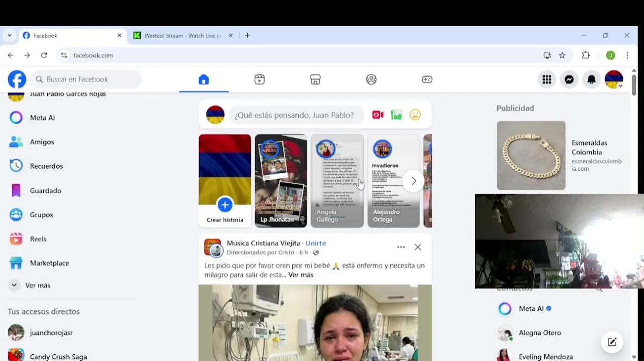
Task: Click the live video camera icon
Action: coord(378,115)
